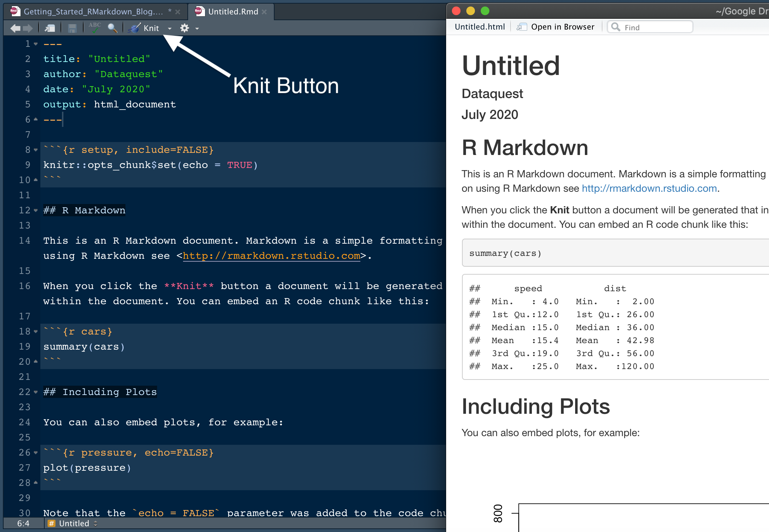Expand the dropdown arrow beside the gear icon
Image resolution: width=769 pixels, height=532 pixels.
(x=197, y=28)
